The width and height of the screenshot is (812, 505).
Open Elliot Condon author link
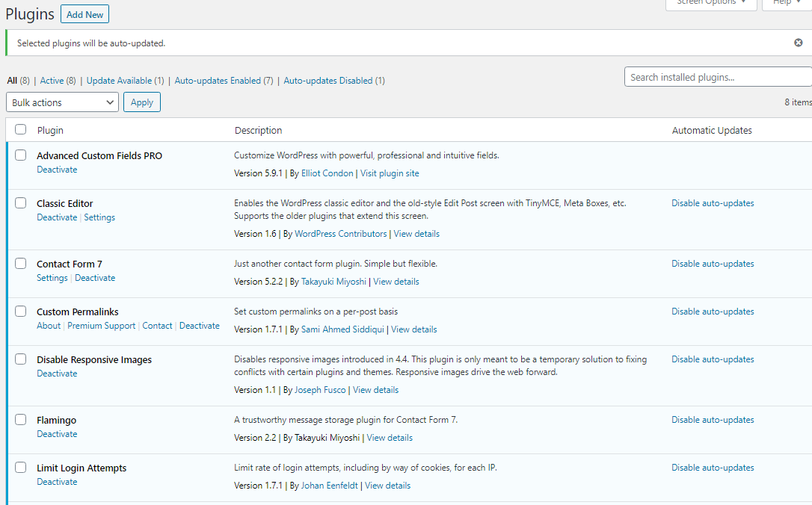(327, 173)
